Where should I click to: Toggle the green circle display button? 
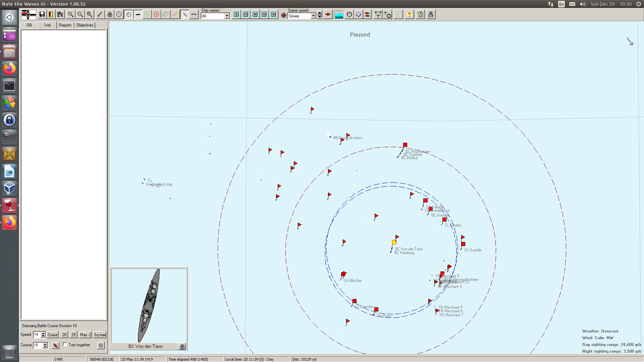coord(147,14)
